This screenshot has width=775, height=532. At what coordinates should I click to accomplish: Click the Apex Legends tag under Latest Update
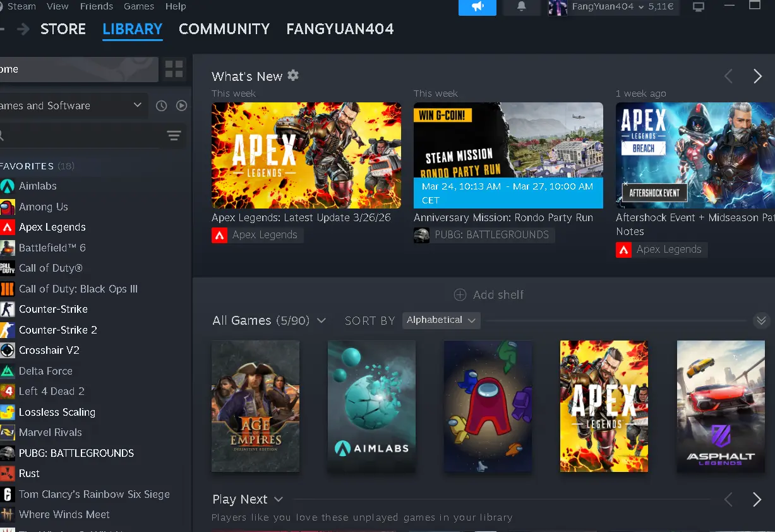point(257,235)
